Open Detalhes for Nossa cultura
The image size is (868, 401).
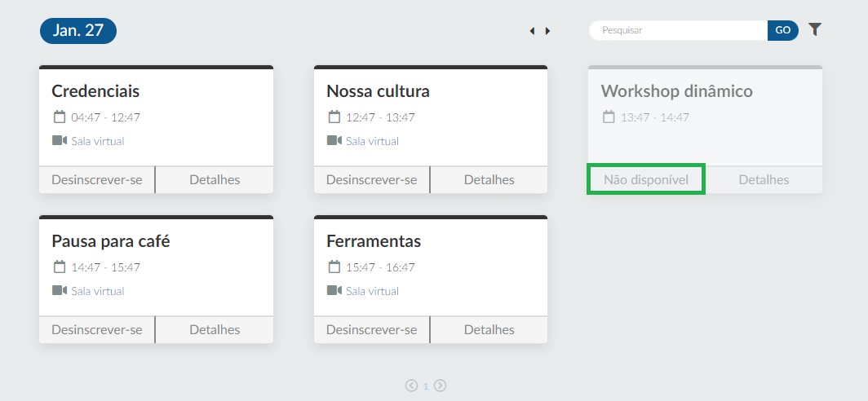[489, 180]
